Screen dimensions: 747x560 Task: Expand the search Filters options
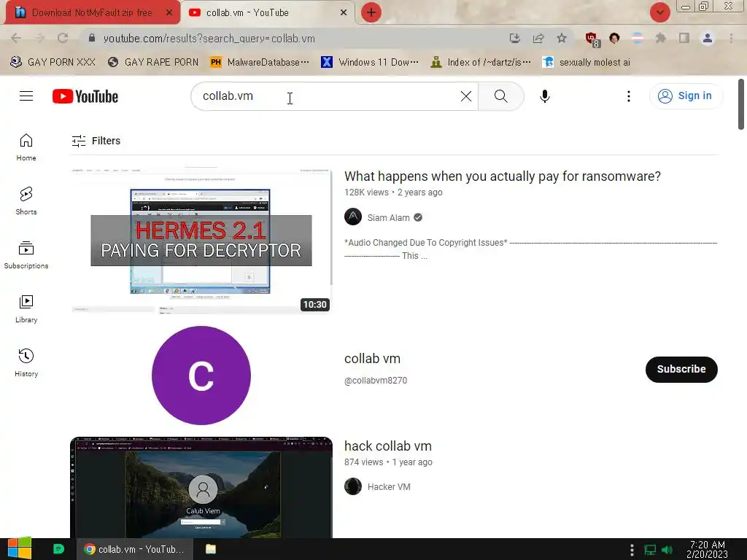click(96, 141)
